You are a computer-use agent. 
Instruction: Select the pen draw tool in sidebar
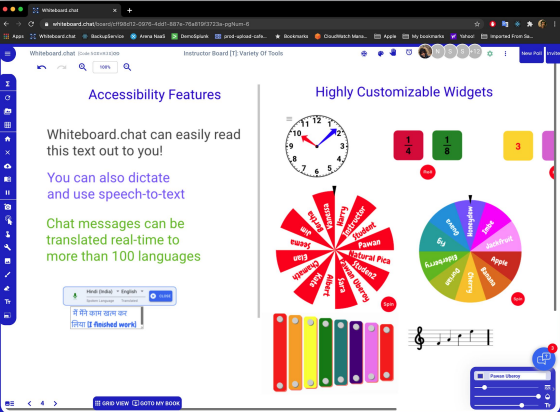pos(8,275)
